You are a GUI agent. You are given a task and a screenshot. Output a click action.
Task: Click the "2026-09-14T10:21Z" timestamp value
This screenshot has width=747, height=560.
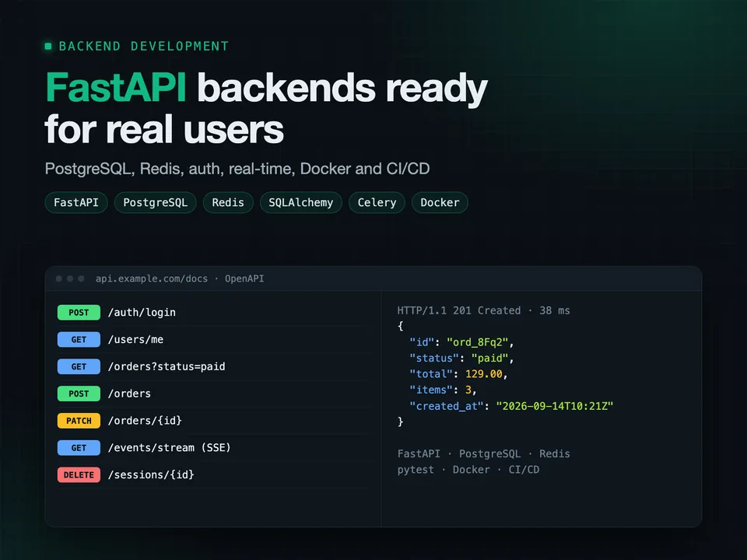[x=555, y=406]
